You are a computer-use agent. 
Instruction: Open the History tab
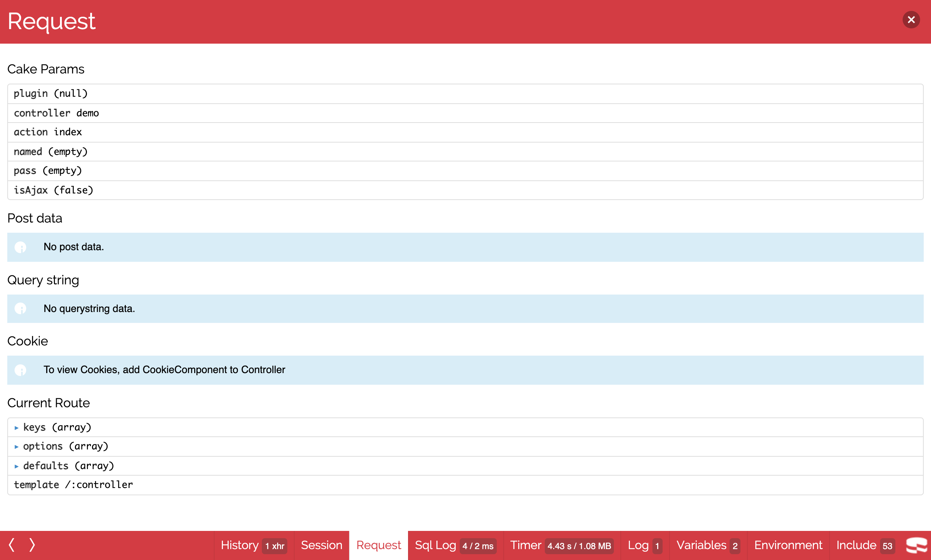(x=253, y=545)
